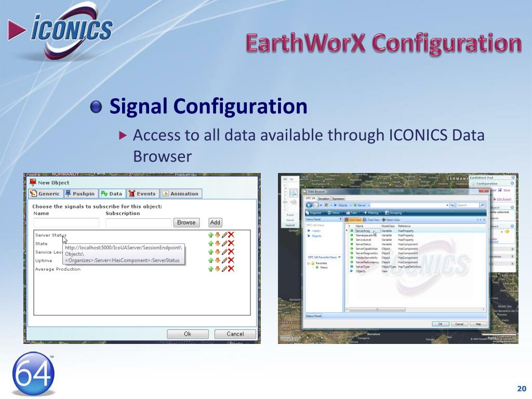The image size is (532, 399).
Task: Click the Browse button
Action: 187,222
